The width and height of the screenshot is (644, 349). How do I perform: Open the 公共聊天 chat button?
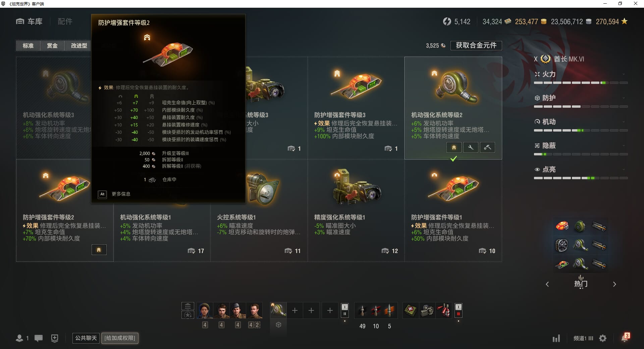click(86, 338)
